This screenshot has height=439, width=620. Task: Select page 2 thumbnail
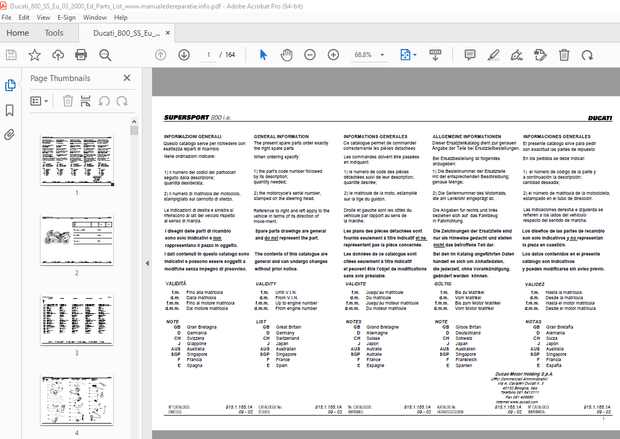[77, 240]
